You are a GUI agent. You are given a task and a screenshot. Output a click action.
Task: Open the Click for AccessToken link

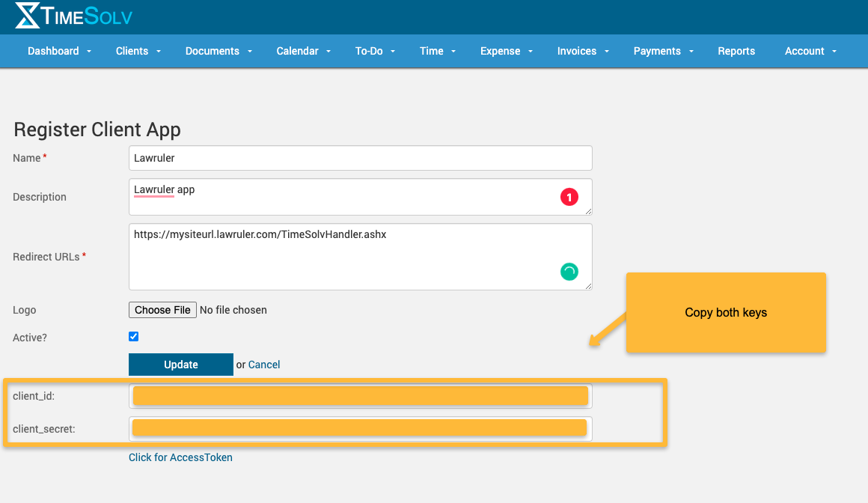point(180,457)
